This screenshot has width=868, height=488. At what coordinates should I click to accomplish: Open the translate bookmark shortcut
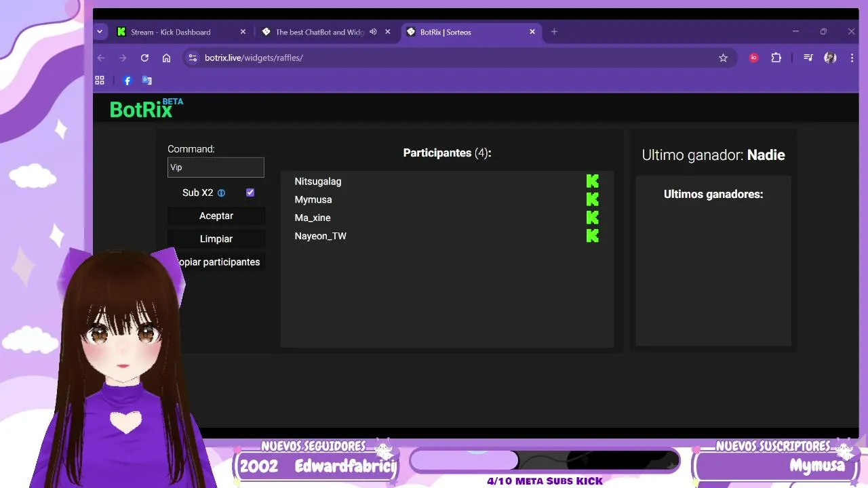point(146,80)
